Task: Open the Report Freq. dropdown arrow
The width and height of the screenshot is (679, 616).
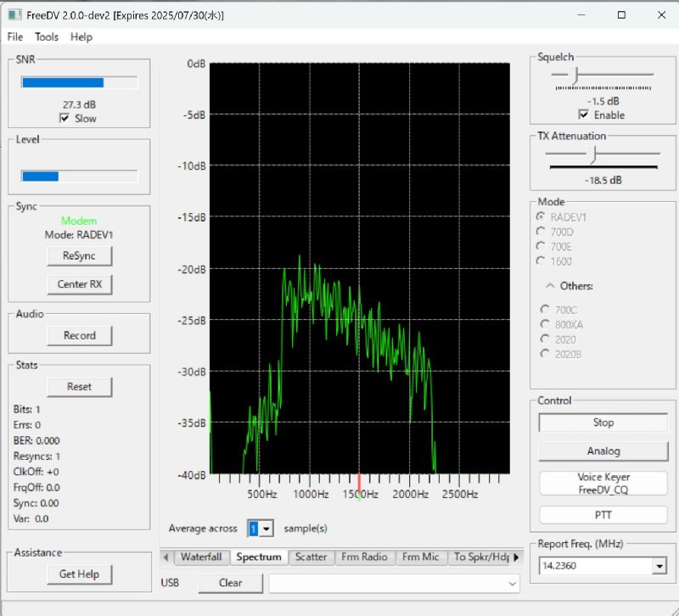Action: [x=659, y=566]
